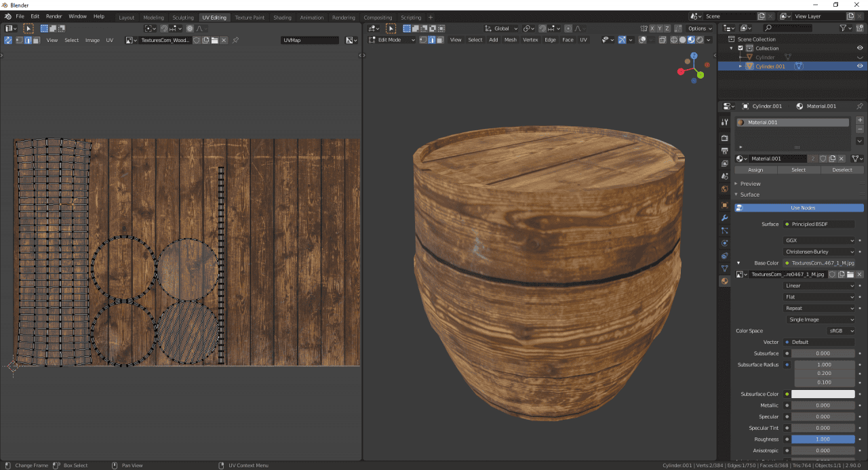Click the pin icon in the UV editor header
Screen dimensions: 868x470
pyautogui.click(x=235, y=40)
